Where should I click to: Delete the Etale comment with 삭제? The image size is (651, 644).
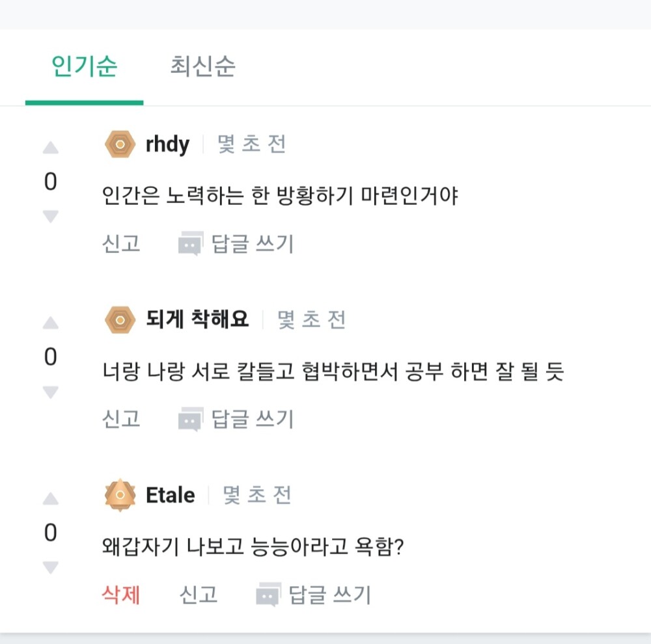[121, 595]
